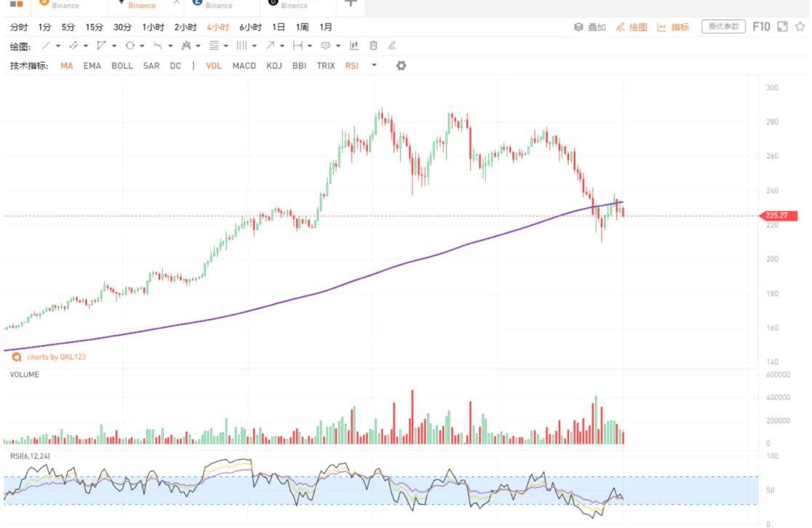Switch to the 1日 timeframe

[279, 27]
